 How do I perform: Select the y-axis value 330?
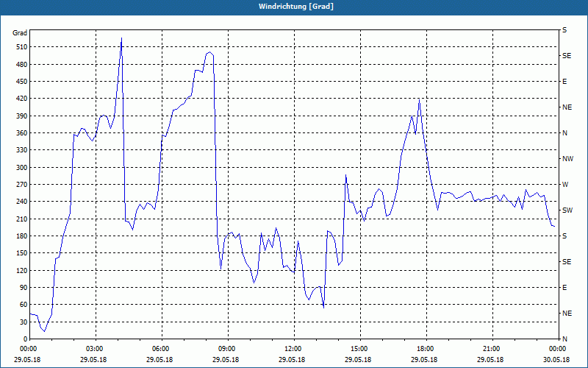22,150
